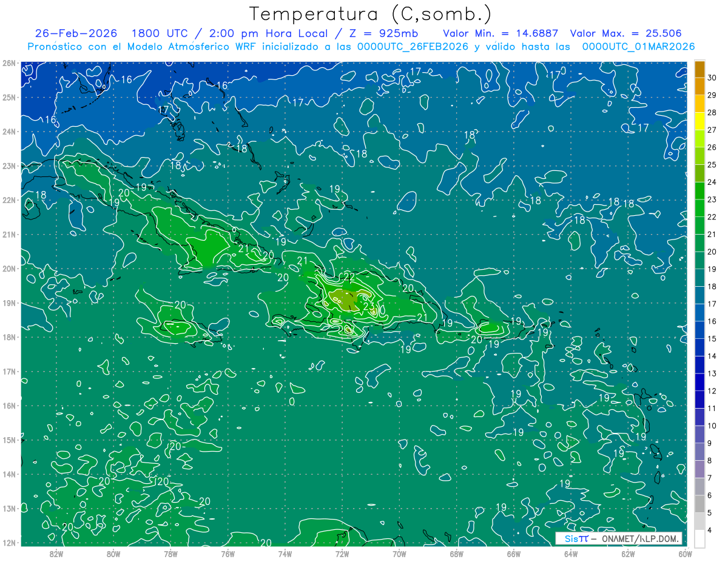Click legend value 12 on the color bar
Screen dimensions: 728x562
[713, 391]
